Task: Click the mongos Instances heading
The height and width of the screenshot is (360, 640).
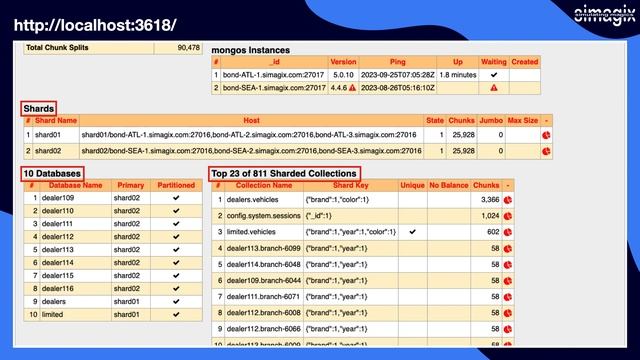Action: point(251,50)
